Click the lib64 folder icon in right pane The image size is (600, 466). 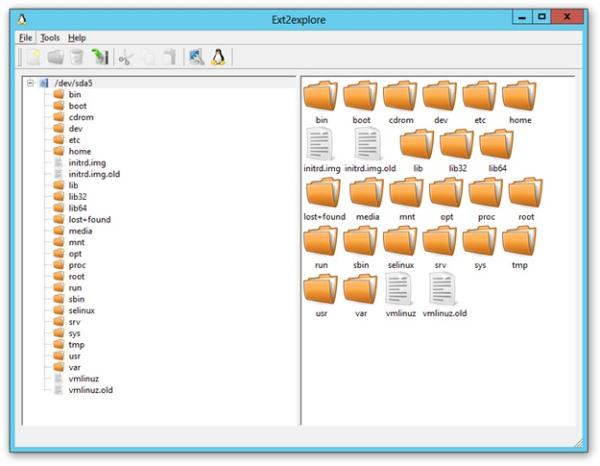click(497, 144)
